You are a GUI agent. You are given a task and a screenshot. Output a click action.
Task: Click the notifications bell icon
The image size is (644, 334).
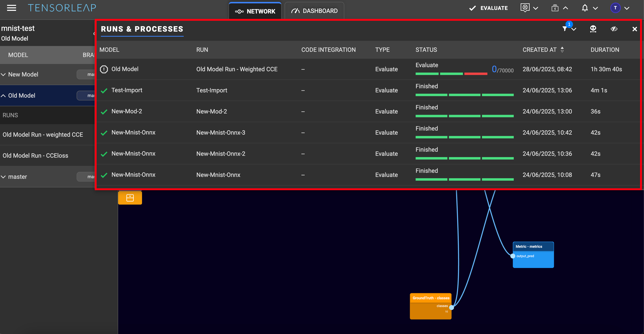point(585,8)
